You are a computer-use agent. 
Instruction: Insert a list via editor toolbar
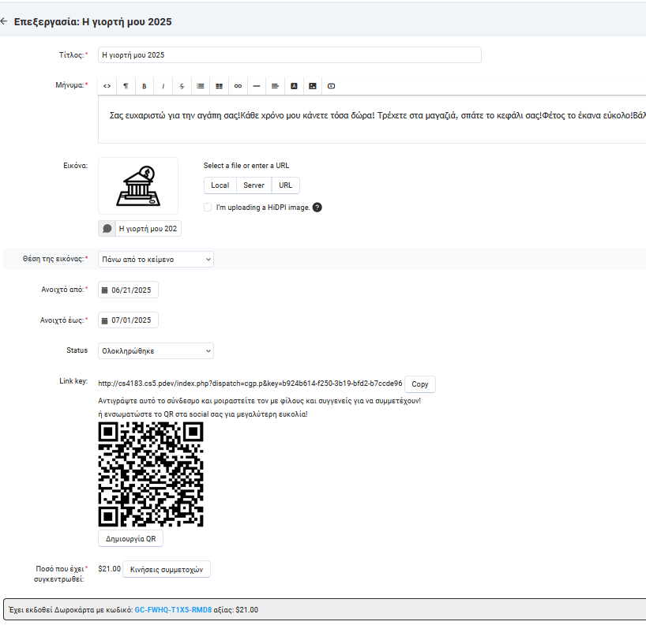[201, 86]
